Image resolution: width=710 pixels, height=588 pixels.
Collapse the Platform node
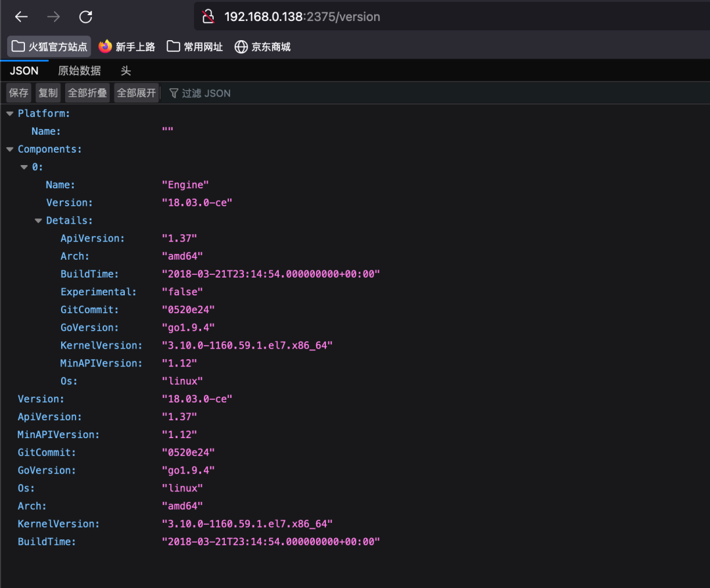pos(10,114)
